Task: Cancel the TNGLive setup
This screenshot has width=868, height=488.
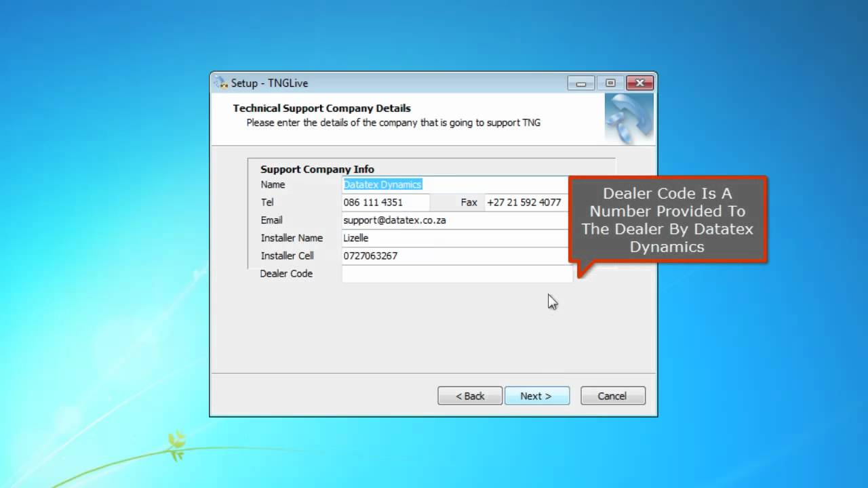Action: [x=613, y=396]
